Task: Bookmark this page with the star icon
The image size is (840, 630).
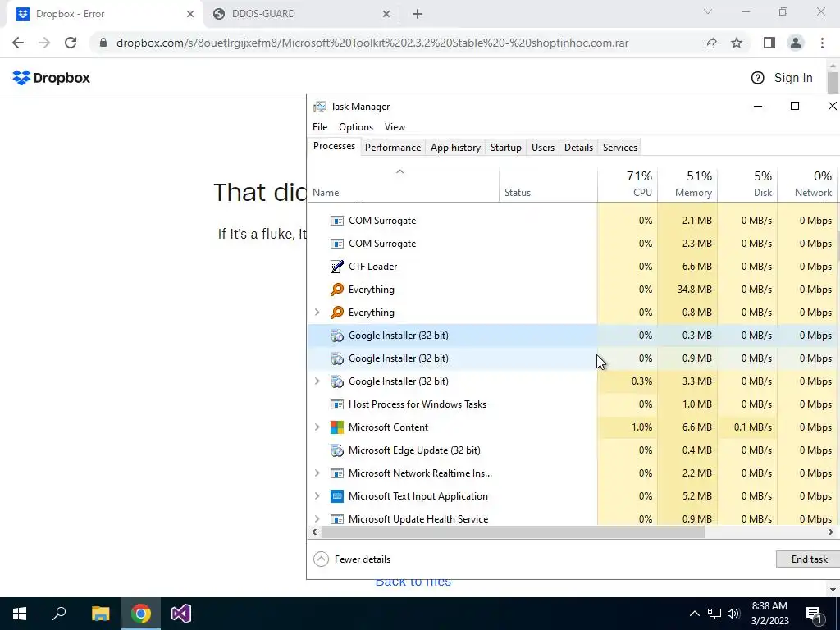Action: pyautogui.click(x=737, y=43)
